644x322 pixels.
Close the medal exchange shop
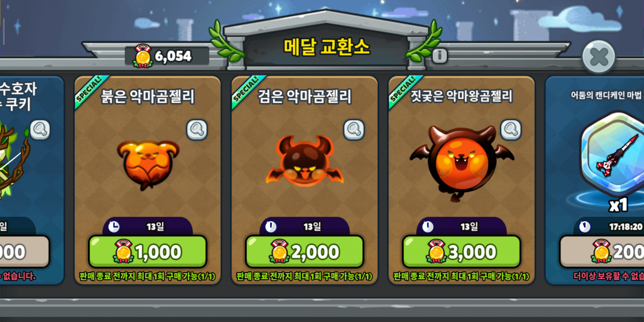[x=599, y=57]
